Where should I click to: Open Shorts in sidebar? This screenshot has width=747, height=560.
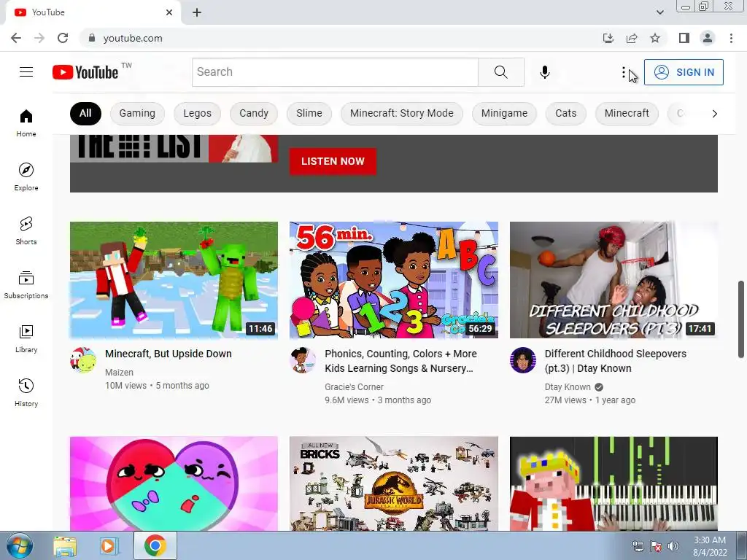coord(26,230)
